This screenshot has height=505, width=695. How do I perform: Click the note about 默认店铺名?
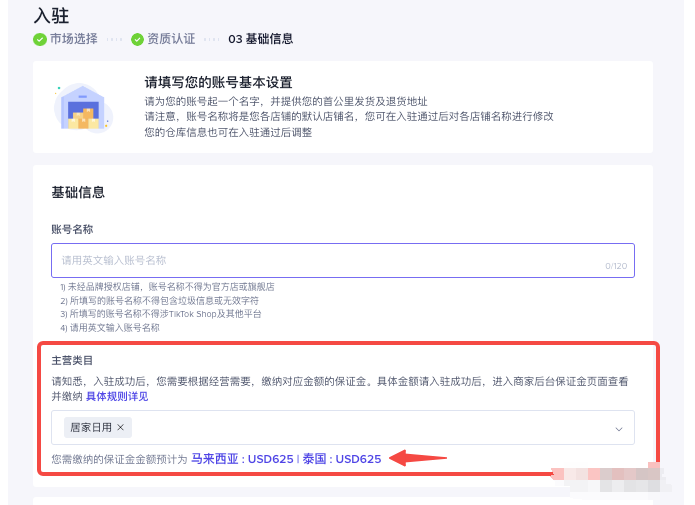tap(349, 117)
